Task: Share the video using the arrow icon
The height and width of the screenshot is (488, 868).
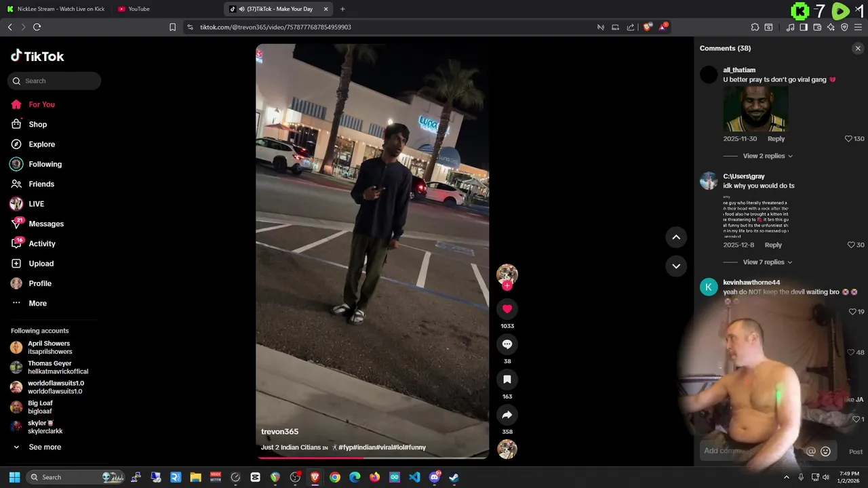Action: coord(507,415)
